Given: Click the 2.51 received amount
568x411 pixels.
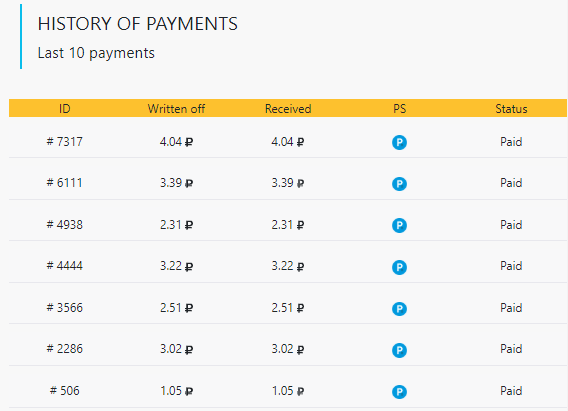Looking at the screenshot, I should click(x=288, y=308).
